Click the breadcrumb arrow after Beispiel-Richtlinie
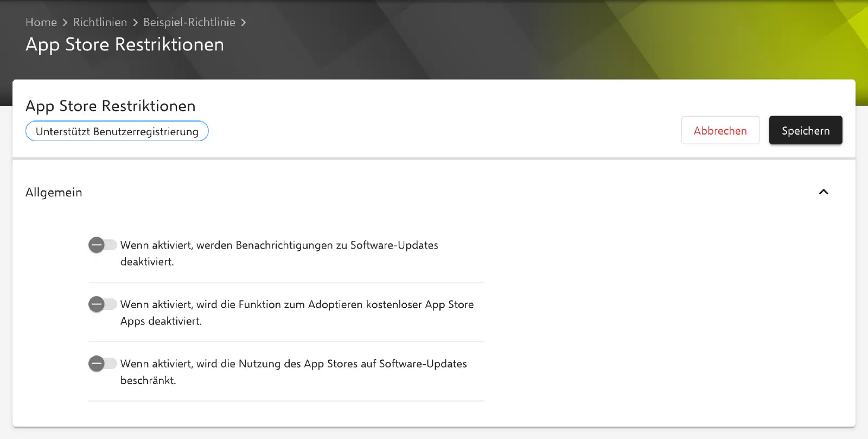The width and height of the screenshot is (868, 439). [244, 22]
